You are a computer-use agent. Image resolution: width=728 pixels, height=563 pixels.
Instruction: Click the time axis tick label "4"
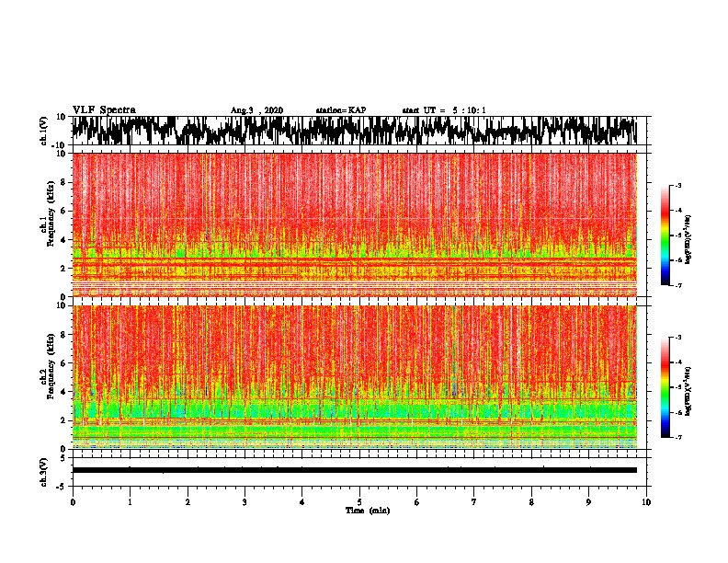click(302, 502)
